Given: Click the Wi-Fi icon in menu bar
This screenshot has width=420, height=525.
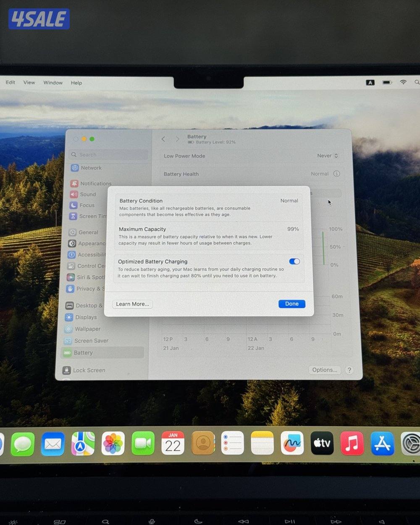Looking at the screenshot, I should tap(403, 82).
